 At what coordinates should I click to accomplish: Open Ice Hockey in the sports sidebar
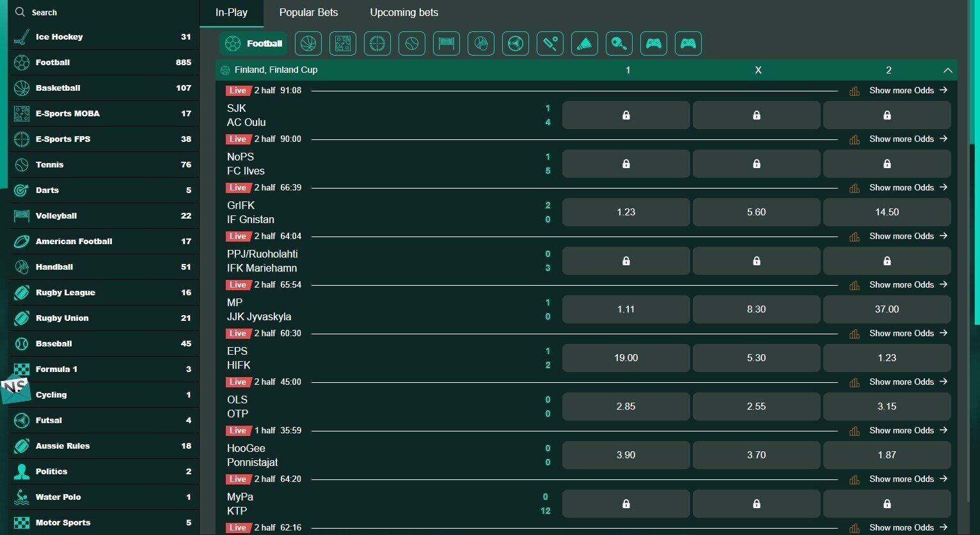click(x=103, y=37)
